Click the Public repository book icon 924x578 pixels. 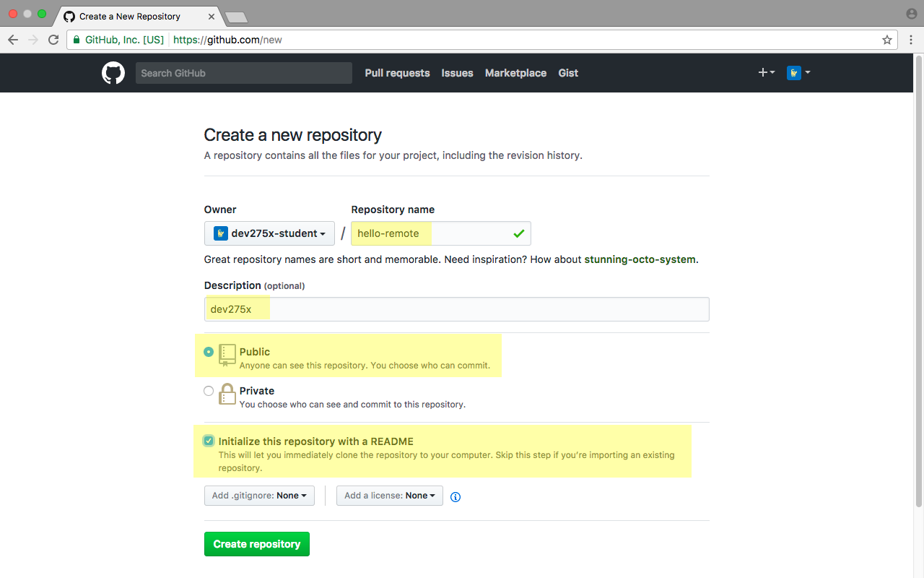(227, 355)
